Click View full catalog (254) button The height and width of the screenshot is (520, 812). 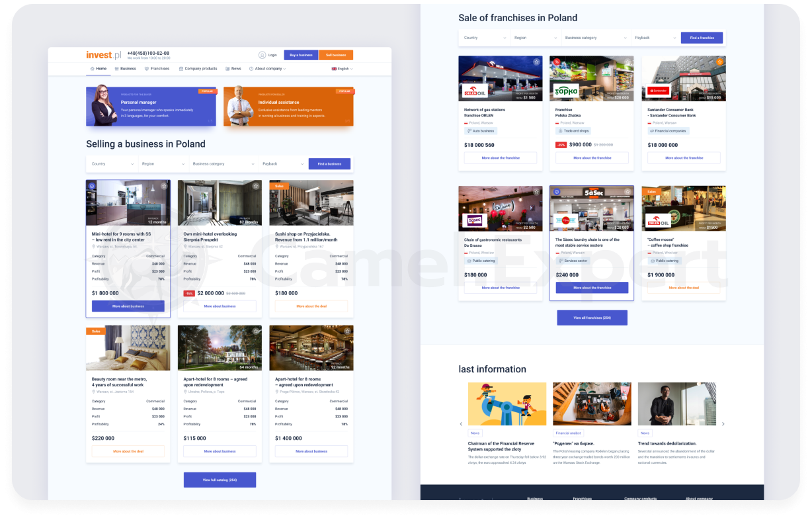pos(220,480)
